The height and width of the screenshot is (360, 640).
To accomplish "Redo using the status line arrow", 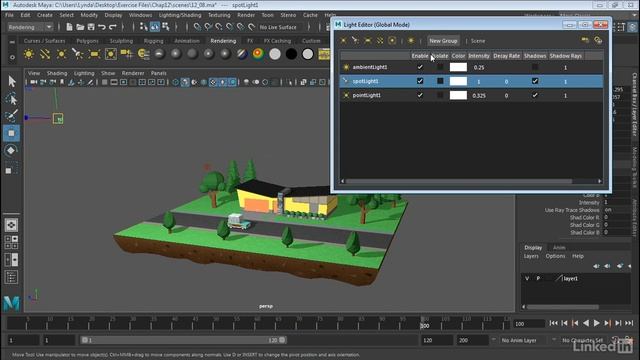I will 113,27.
